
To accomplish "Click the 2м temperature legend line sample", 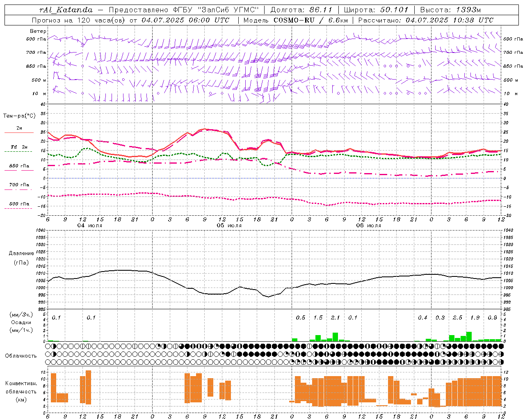I will (x=19, y=133).
